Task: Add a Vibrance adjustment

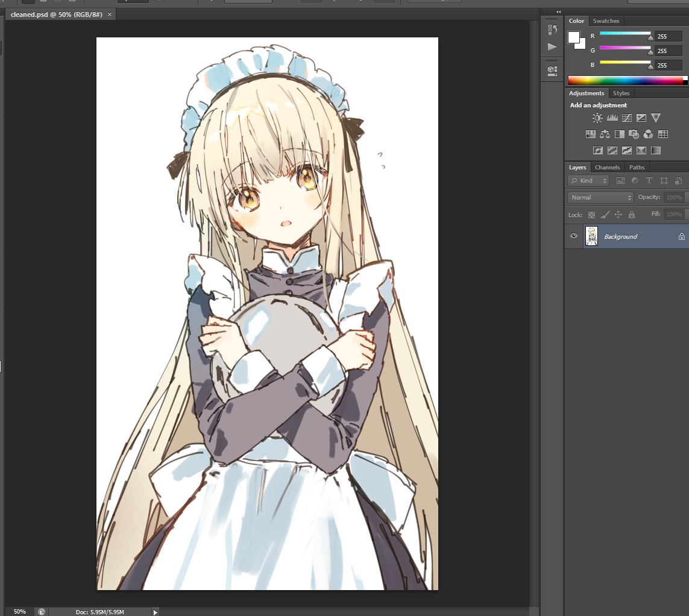Action: click(x=656, y=118)
